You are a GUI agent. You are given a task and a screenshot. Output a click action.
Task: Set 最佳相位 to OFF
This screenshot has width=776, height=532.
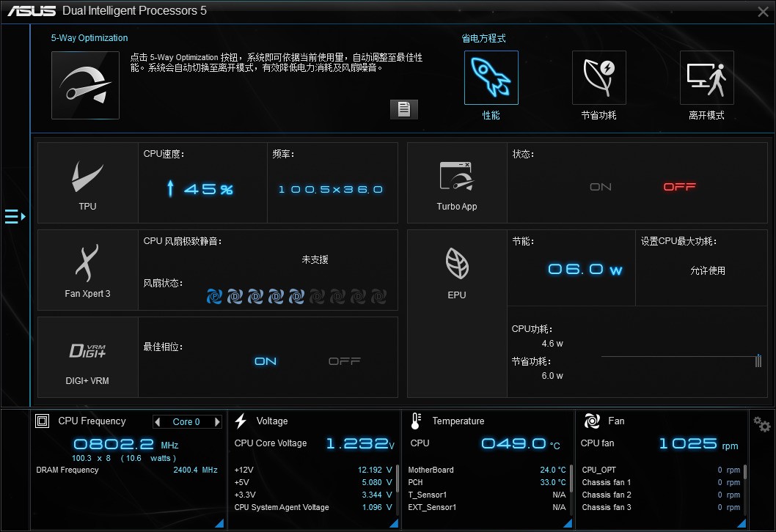[x=345, y=361]
